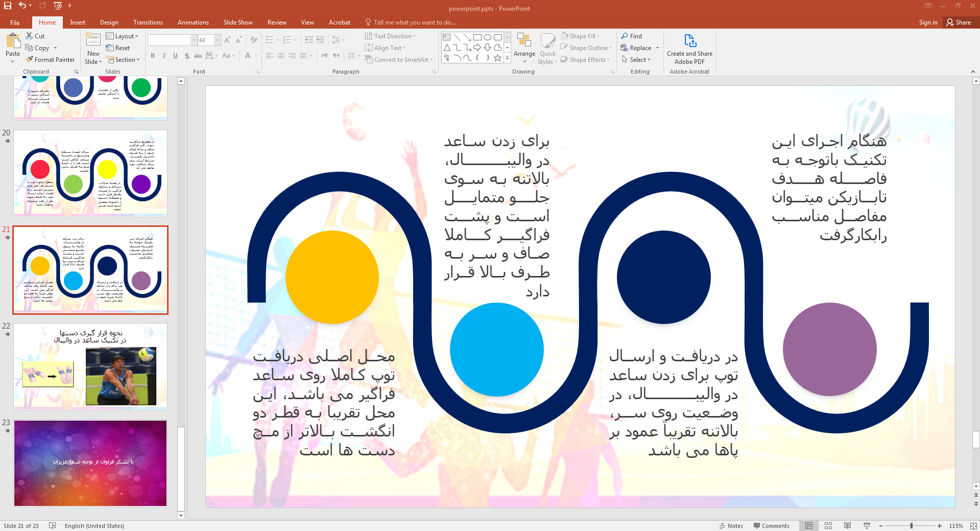The width and height of the screenshot is (980, 531).
Task: Click the Numbering list icon
Action: 286,40
